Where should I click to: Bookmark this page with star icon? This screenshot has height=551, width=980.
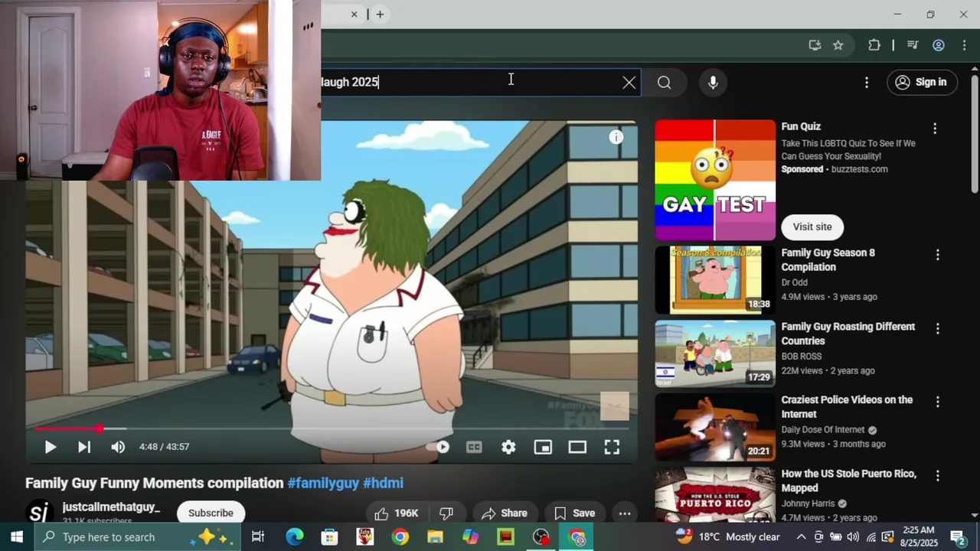838,45
